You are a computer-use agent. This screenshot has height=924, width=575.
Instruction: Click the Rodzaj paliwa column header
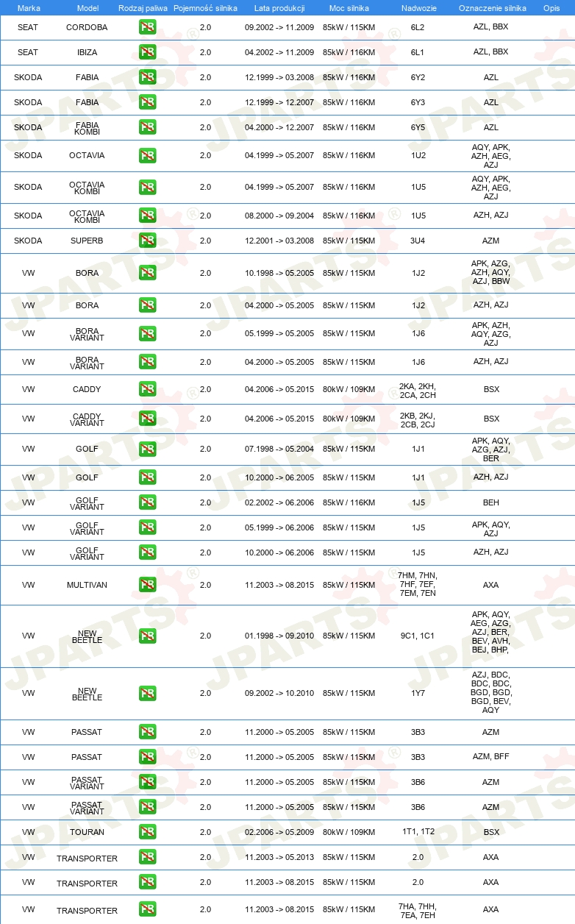tap(142, 7)
